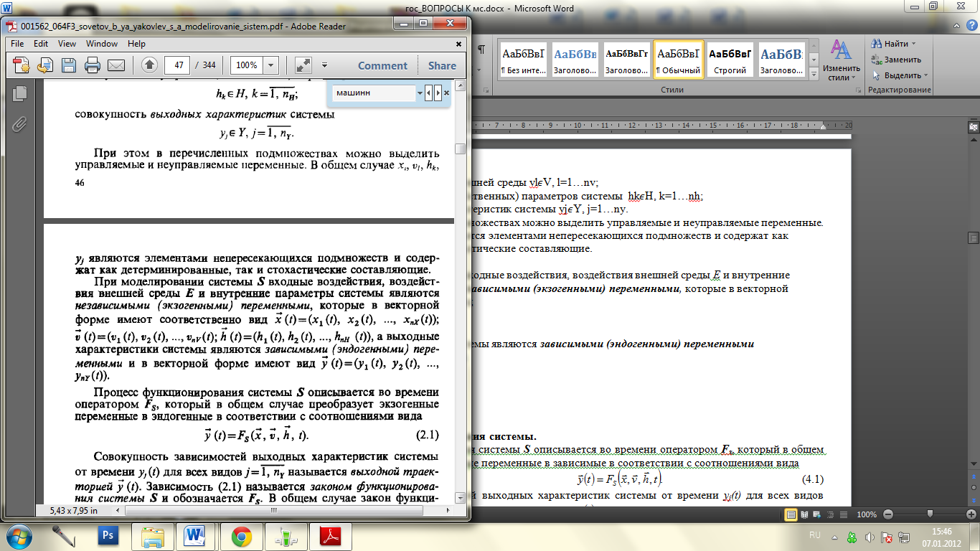Open the Share pane in Adobe Reader

[442, 65]
